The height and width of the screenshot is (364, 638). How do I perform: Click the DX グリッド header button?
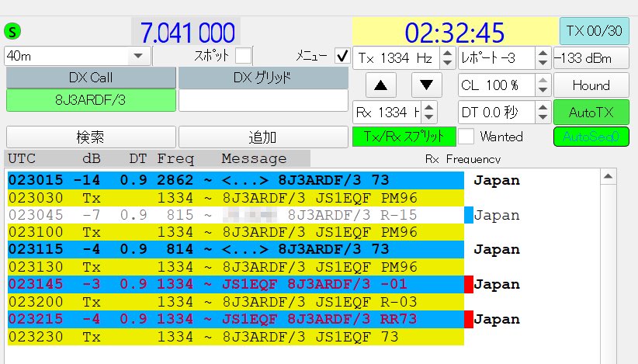click(263, 78)
